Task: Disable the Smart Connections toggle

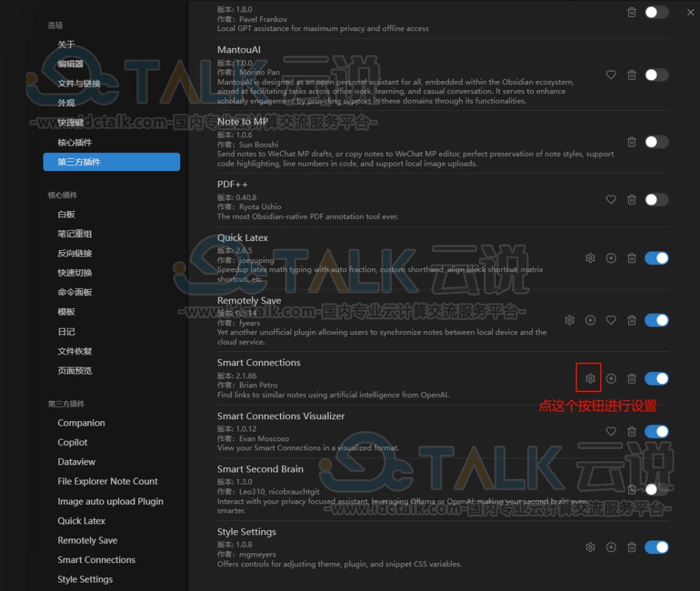Action: click(656, 378)
